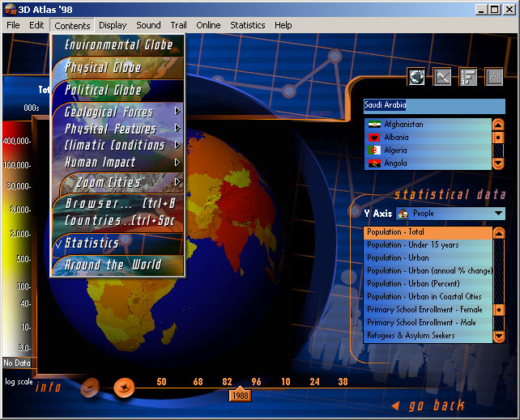The height and width of the screenshot is (420, 520).
Task: Open the Trail menu
Action: pyautogui.click(x=178, y=25)
